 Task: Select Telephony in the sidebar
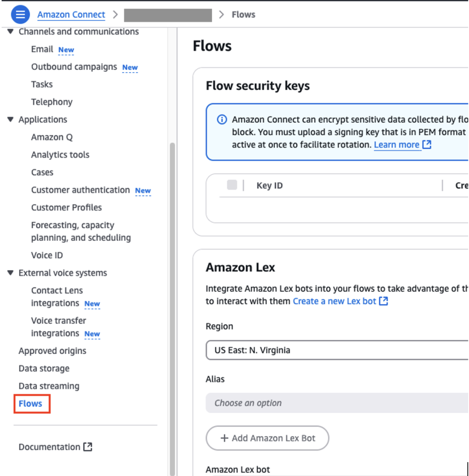tap(52, 102)
